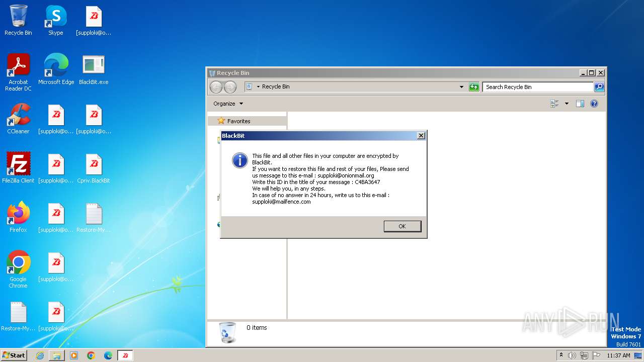
Task: Click the Recycle Bin address breadcrumb
Action: pos(276,87)
